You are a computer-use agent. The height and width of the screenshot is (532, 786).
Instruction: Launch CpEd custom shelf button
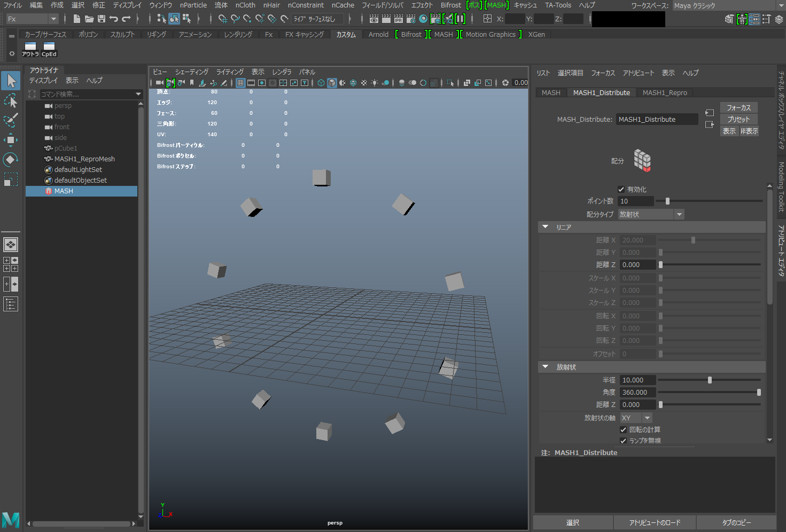pos(49,49)
